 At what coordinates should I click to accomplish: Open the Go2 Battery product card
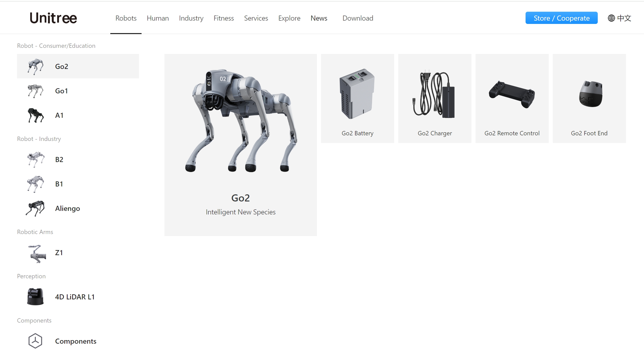coord(357,98)
